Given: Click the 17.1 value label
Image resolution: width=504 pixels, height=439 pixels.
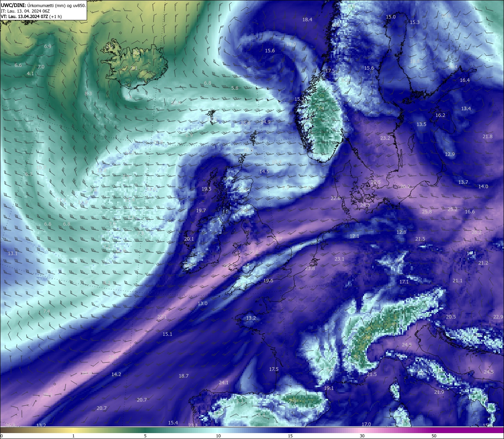Looking at the screenshot, I should [404, 282].
